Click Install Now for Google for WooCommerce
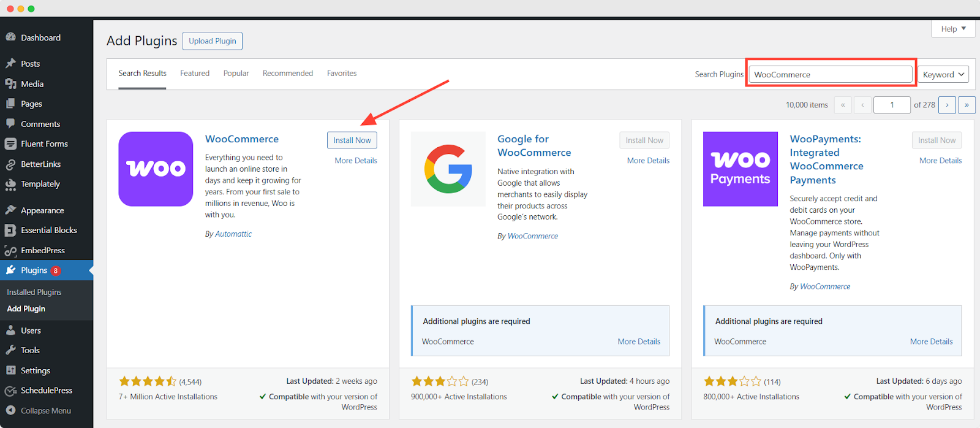The height and width of the screenshot is (428, 980). click(644, 140)
